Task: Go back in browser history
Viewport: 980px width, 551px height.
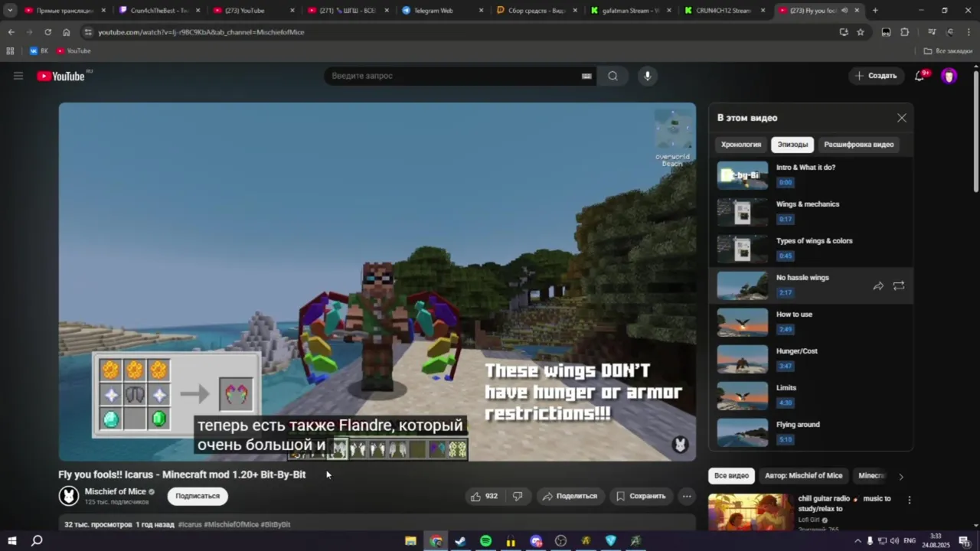Action: pos(11,32)
